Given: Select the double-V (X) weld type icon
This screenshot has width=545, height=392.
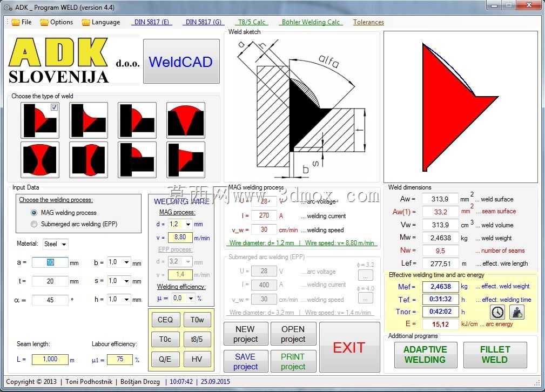Looking at the screenshot, I should pos(40,160).
